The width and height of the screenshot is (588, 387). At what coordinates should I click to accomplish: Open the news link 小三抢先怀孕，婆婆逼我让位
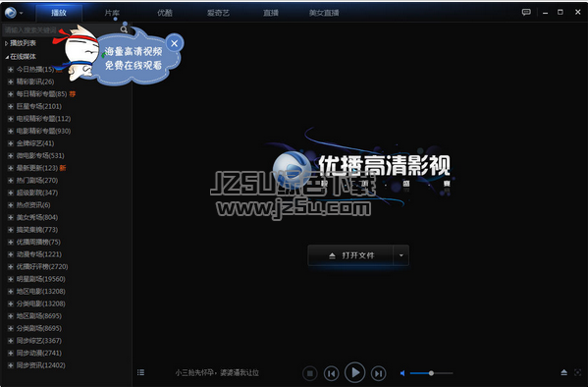[217, 372]
